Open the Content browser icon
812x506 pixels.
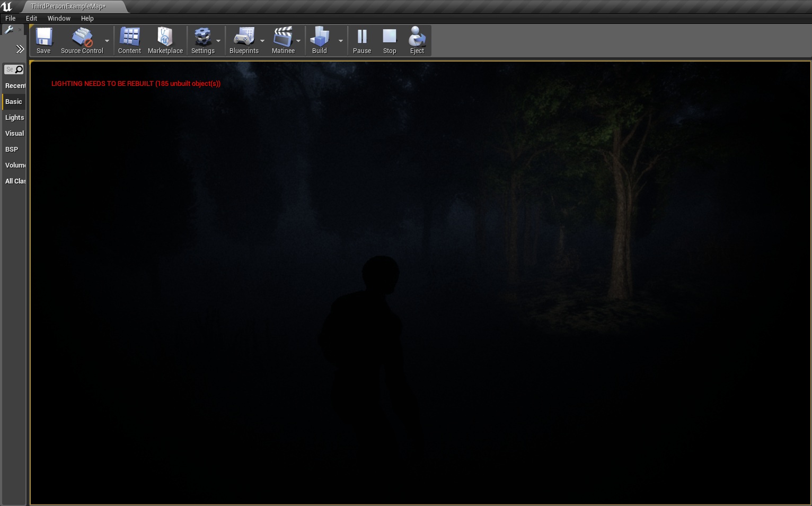129,37
